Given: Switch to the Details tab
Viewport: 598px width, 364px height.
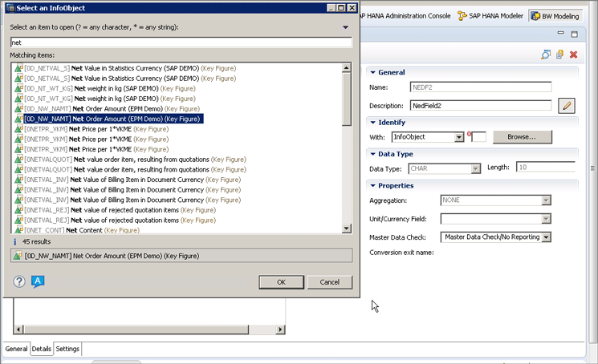Looking at the screenshot, I should (42, 349).
